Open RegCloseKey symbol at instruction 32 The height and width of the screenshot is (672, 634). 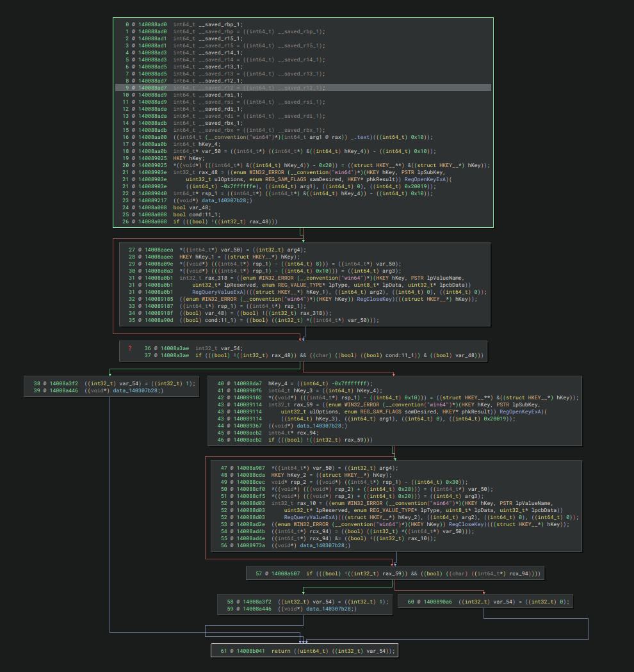pos(374,299)
